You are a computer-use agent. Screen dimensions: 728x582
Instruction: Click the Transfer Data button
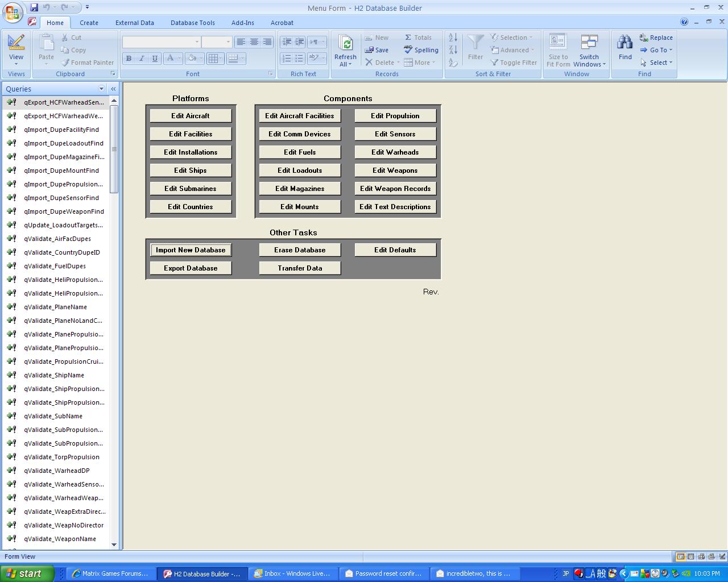coord(300,268)
